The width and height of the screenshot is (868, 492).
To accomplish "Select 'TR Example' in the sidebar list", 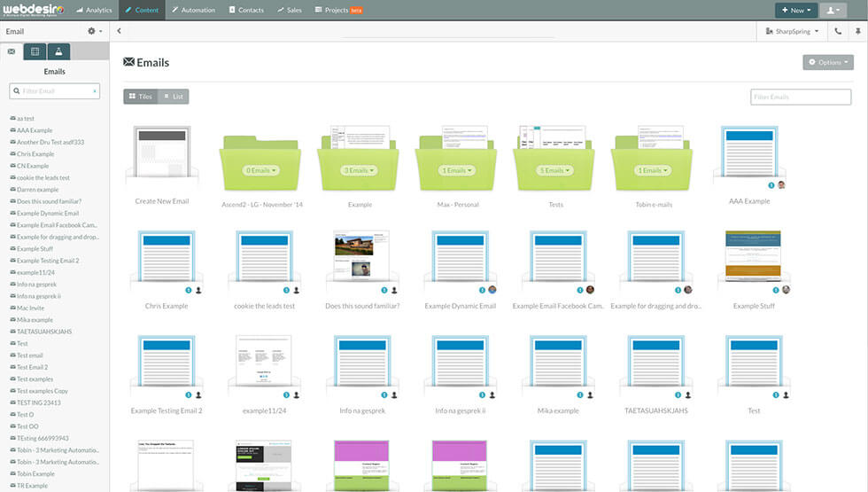I will point(29,486).
